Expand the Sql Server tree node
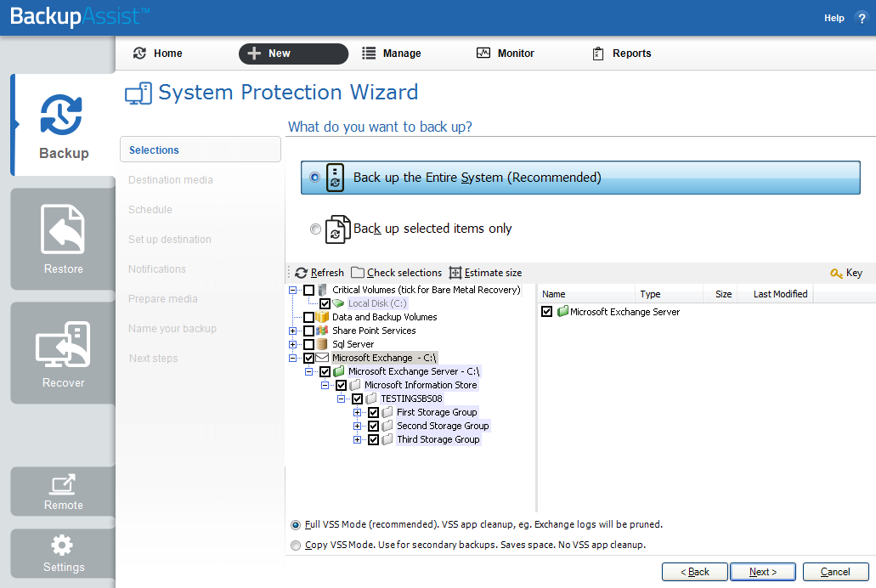This screenshot has width=876, height=588. (292, 344)
